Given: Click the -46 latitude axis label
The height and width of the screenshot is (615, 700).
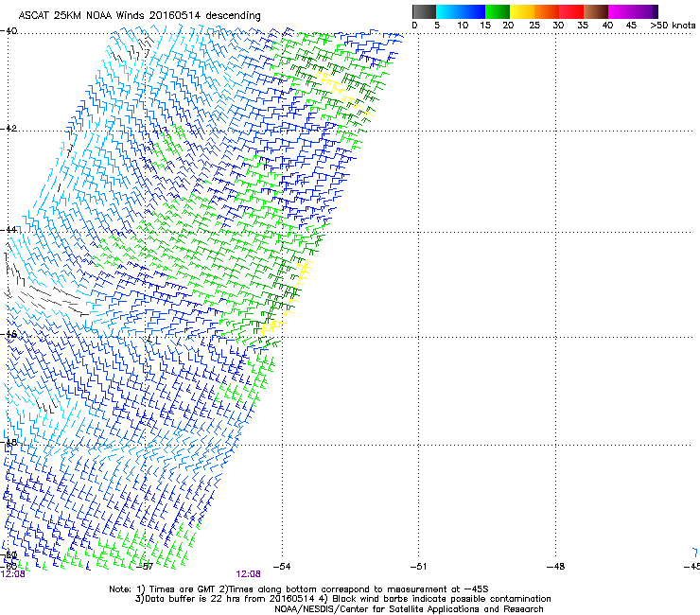Looking at the screenshot, I should pyautogui.click(x=9, y=334).
